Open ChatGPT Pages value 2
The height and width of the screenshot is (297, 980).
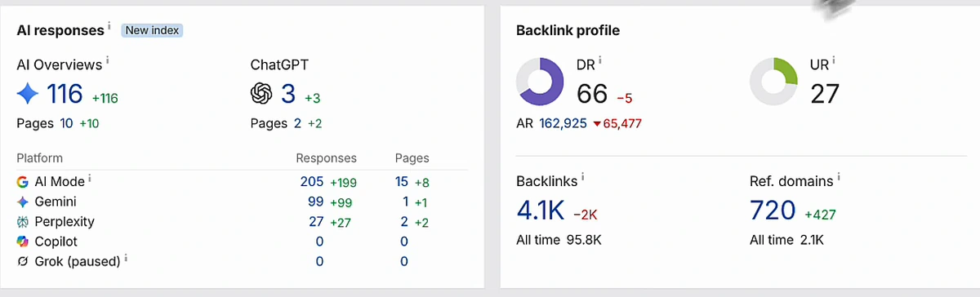coord(296,123)
